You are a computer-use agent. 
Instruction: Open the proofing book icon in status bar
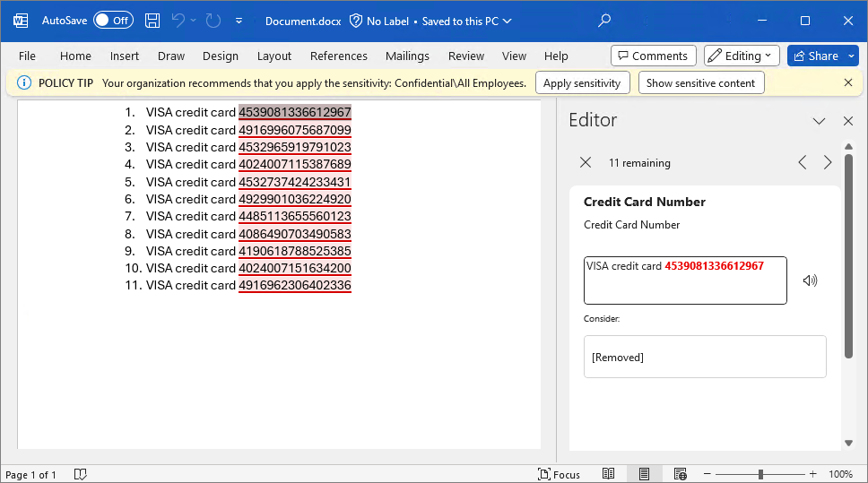(x=81, y=475)
